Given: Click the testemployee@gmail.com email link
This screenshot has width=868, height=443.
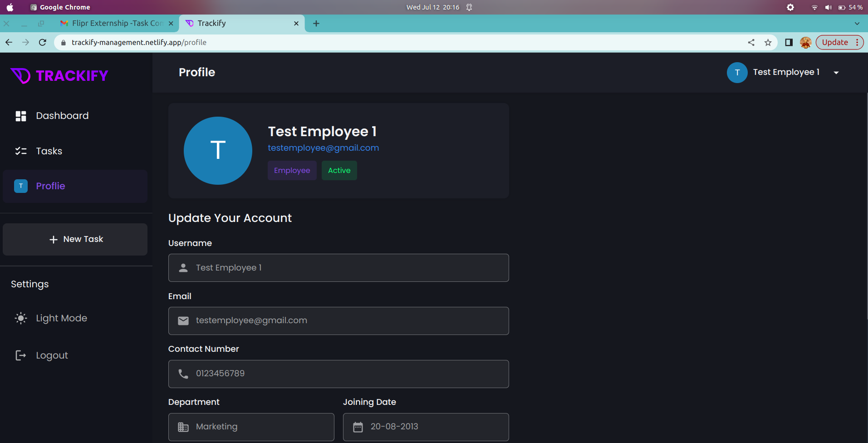Looking at the screenshot, I should tap(323, 148).
